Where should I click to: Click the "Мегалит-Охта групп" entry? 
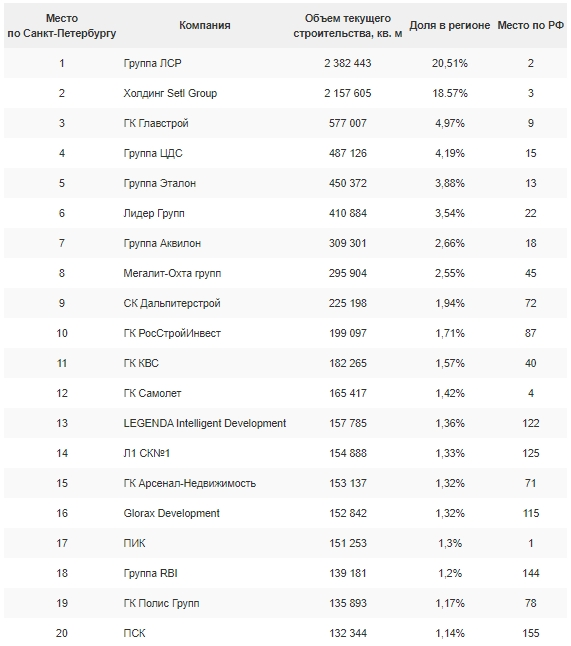pyautogui.click(x=172, y=274)
